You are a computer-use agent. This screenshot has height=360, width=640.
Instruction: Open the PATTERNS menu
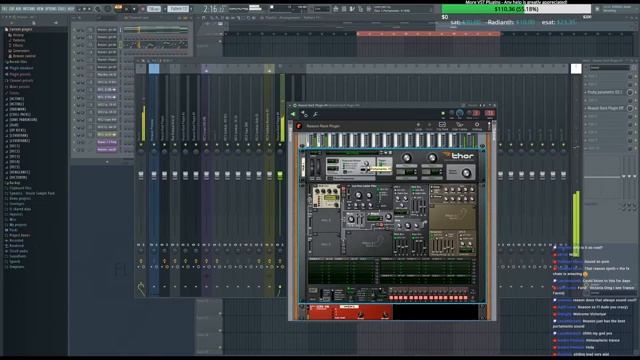[29, 9]
